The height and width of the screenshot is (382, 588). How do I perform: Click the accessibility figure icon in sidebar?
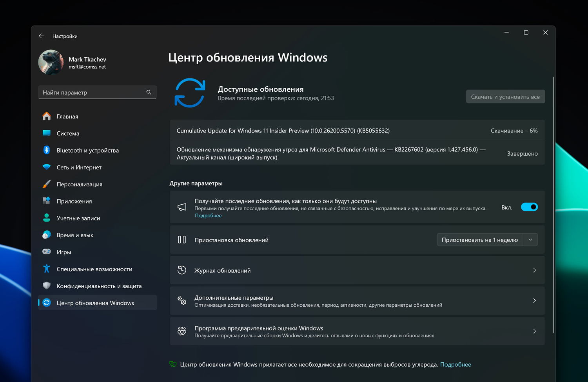click(47, 269)
